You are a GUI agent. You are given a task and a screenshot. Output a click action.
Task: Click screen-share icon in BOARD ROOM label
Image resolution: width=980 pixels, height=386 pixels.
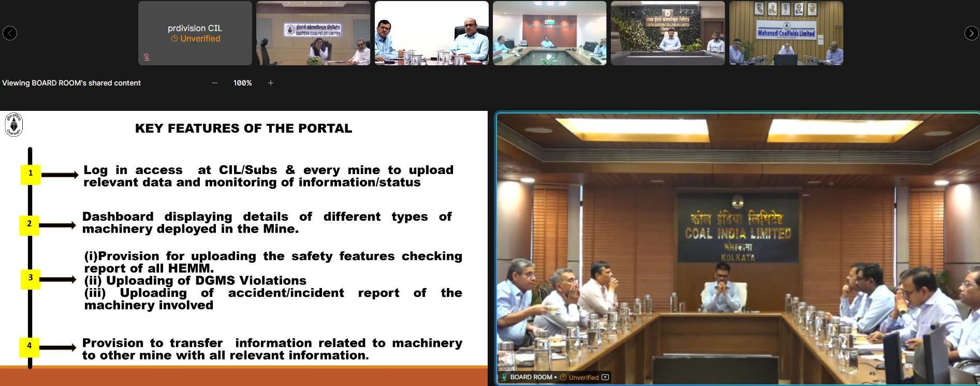point(605,377)
